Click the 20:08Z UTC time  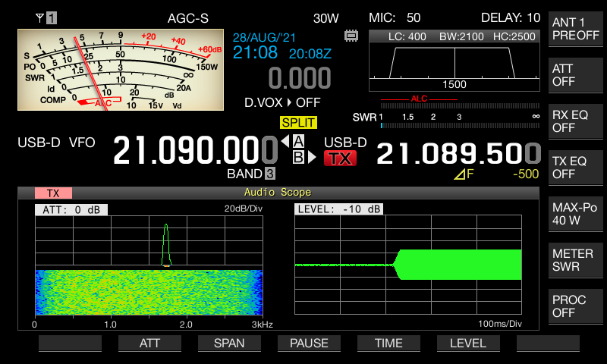pyautogui.click(x=310, y=54)
